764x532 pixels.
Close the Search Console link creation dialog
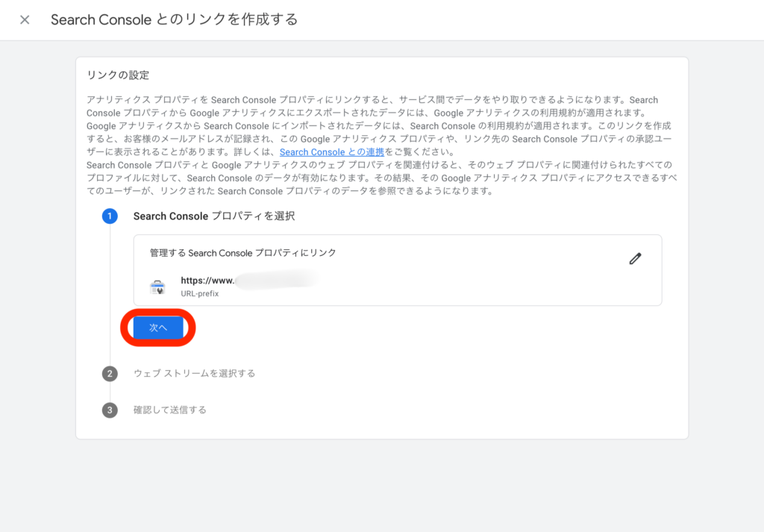[25, 20]
